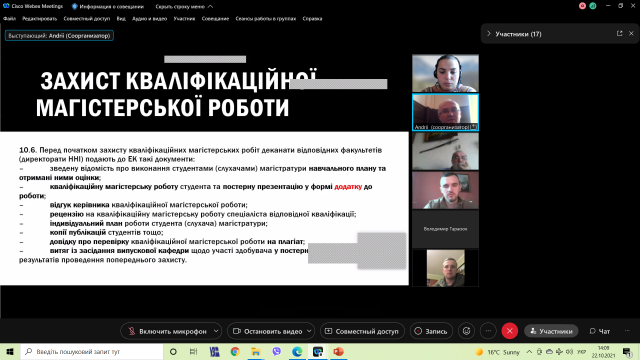The height and width of the screenshot is (360, 640).
Task: Select the woman with headset video thumbnail
Action: [445, 73]
